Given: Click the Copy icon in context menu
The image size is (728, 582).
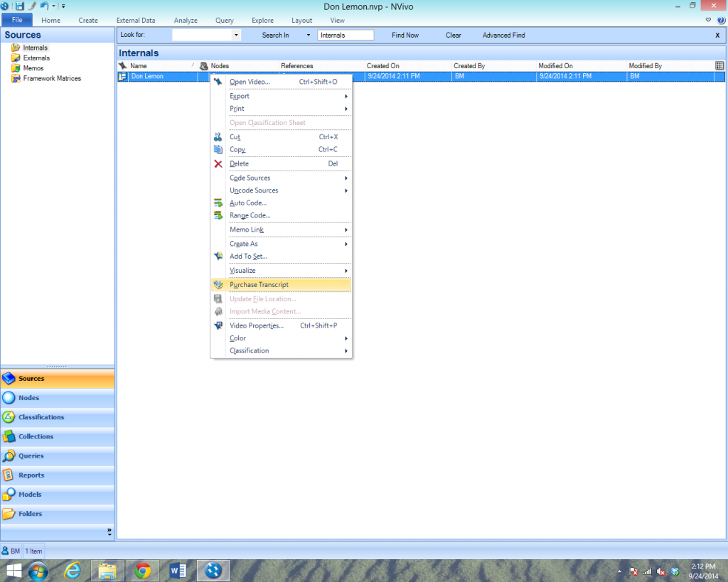Looking at the screenshot, I should [x=218, y=149].
